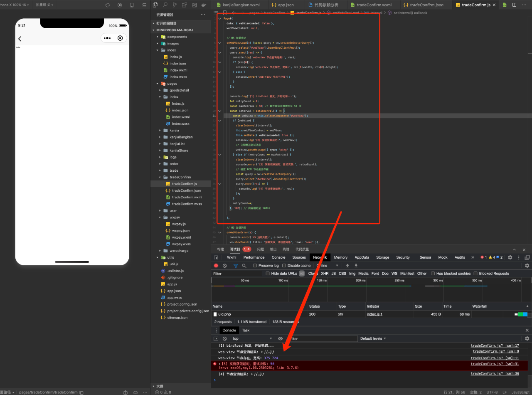Clear the Network log
This screenshot has height=395, width=532.
tap(225, 266)
